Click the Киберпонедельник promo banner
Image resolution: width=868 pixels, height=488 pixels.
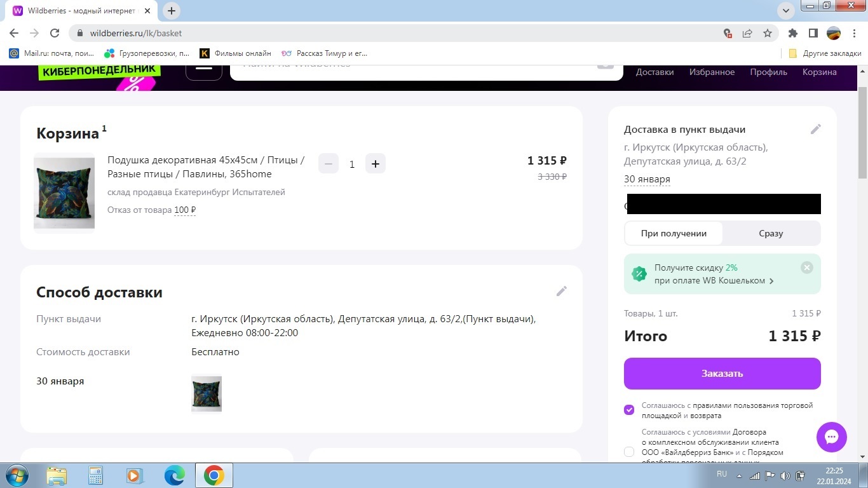(98, 74)
